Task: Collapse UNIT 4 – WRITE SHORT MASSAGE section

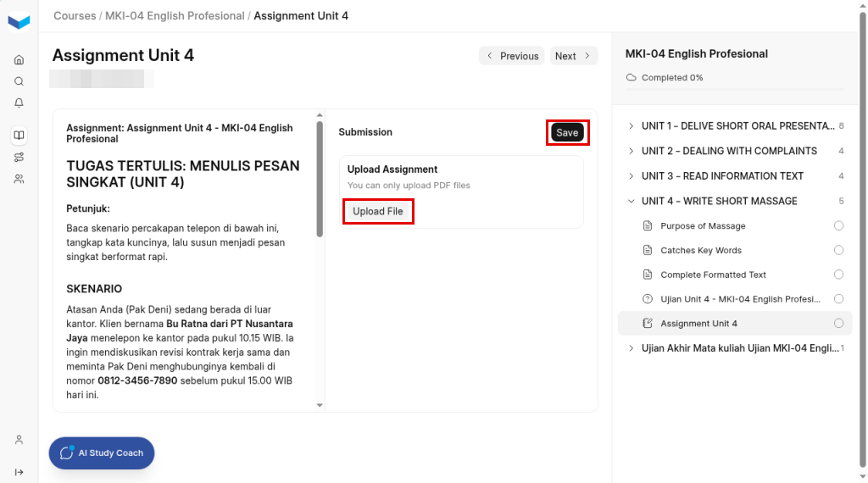Action: pyautogui.click(x=735, y=201)
